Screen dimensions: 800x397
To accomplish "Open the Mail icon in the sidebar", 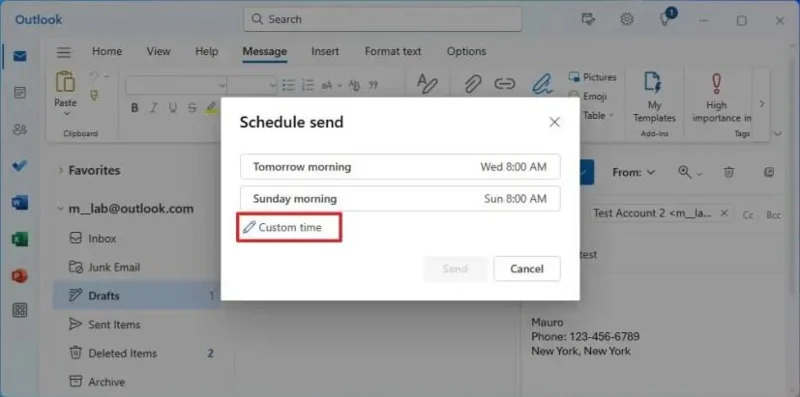I will click(20, 56).
